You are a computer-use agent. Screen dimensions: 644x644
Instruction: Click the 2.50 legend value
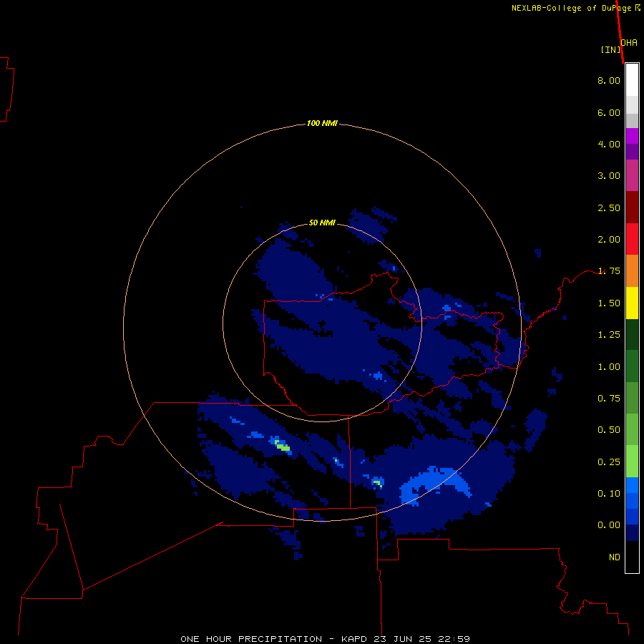pyautogui.click(x=609, y=208)
